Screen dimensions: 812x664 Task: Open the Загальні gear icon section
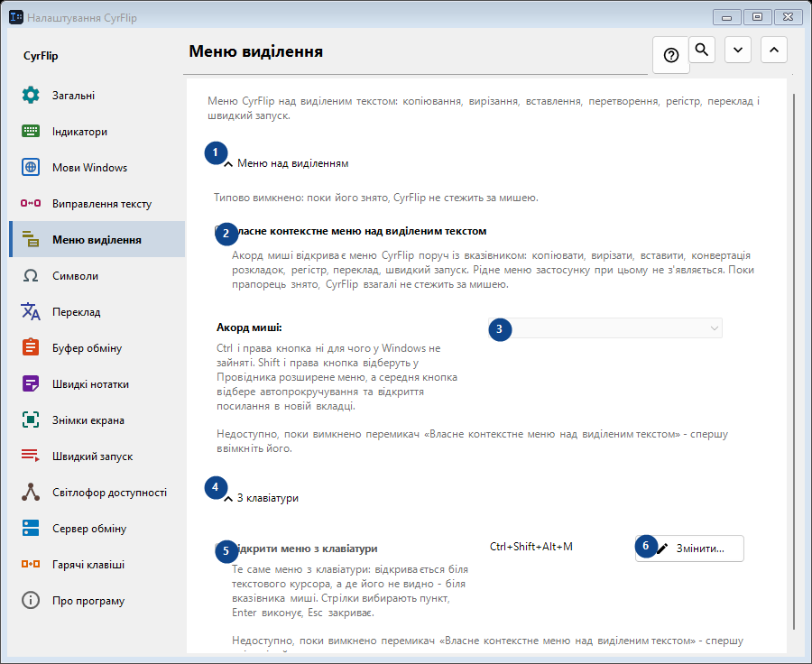pyautogui.click(x=31, y=96)
